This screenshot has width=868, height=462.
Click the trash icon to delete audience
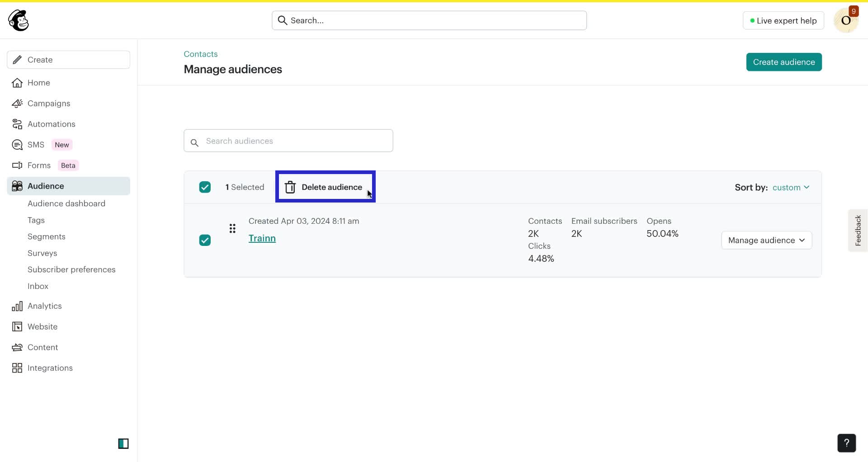[x=290, y=187]
